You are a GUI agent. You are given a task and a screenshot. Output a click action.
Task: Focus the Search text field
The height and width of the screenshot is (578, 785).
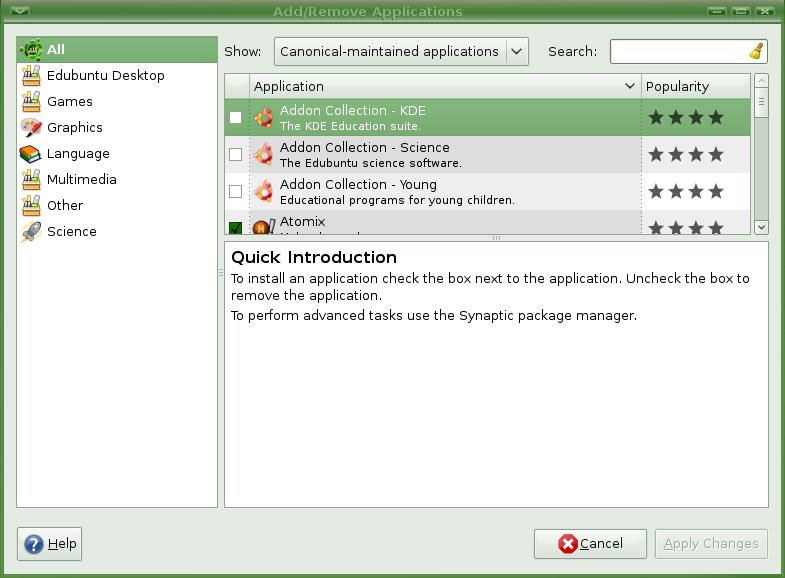pos(678,51)
